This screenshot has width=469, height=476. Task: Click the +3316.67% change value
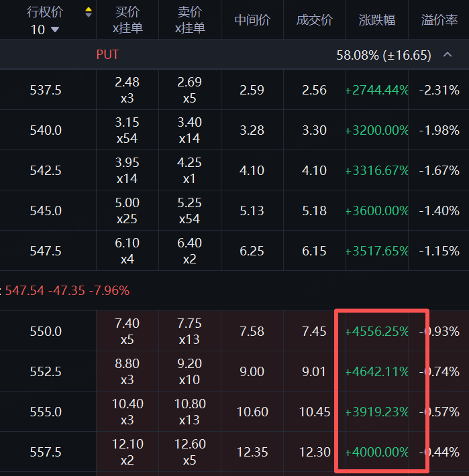377,170
